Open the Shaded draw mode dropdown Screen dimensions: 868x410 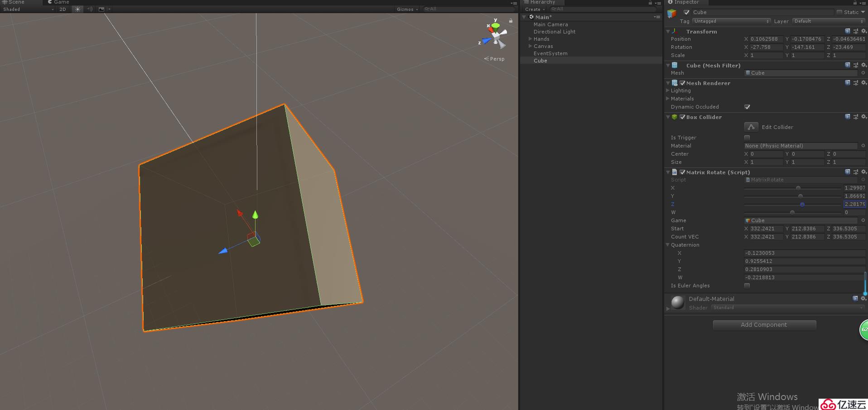pos(28,9)
